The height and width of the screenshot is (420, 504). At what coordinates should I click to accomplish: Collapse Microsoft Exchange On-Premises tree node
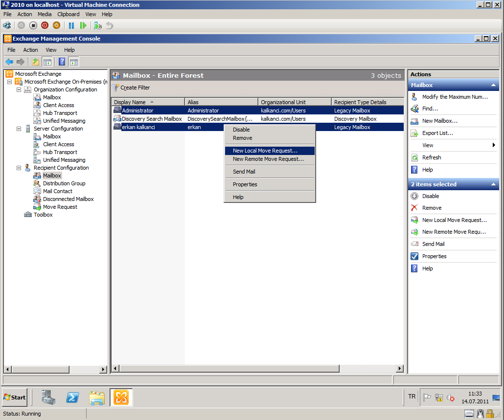tap(10, 82)
